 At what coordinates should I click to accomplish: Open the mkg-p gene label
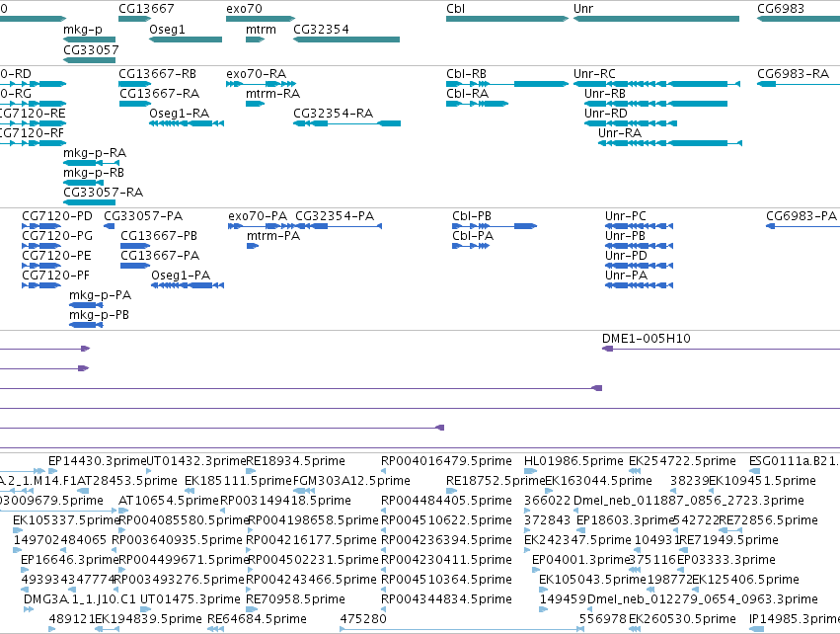pyautogui.click(x=83, y=30)
